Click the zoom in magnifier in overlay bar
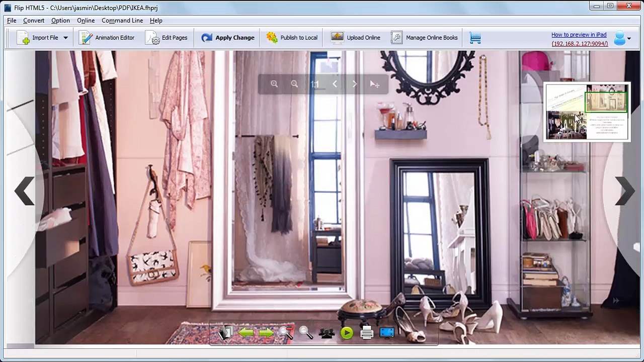The image size is (644, 362). 274,84
